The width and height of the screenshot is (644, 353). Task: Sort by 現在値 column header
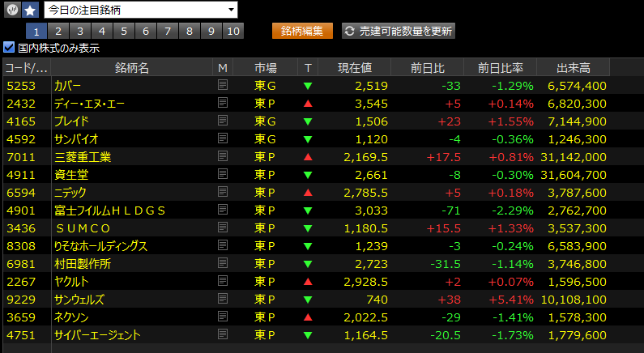[x=355, y=68]
